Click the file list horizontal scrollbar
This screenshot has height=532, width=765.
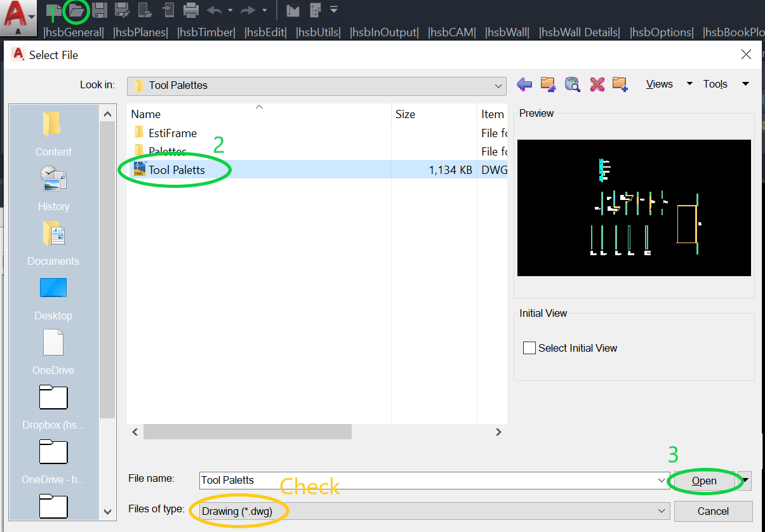(246, 432)
